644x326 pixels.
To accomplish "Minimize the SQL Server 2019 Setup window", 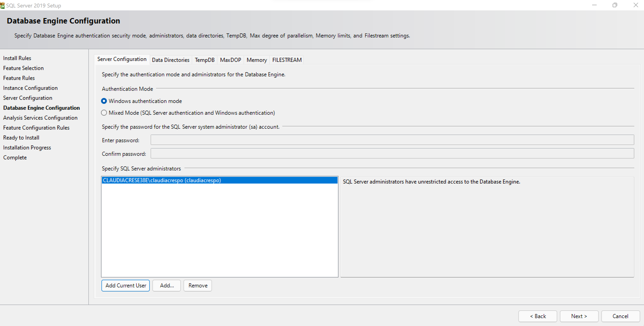I will [594, 5].
